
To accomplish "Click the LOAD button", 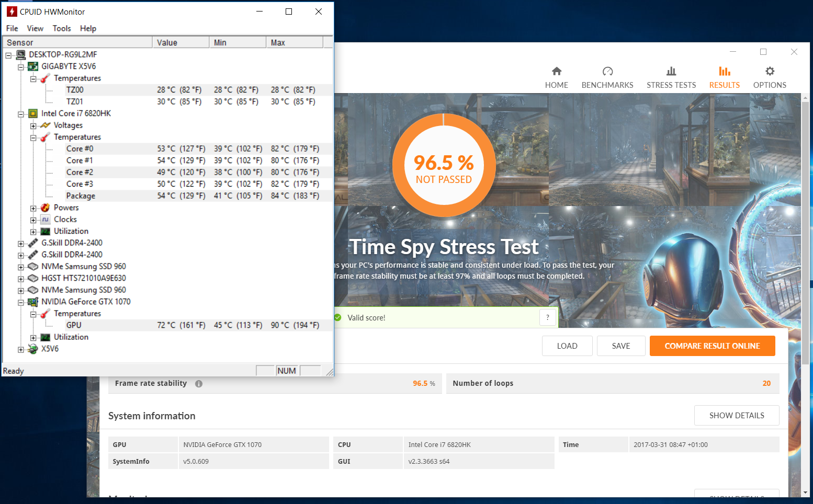I will coord(567,346).
